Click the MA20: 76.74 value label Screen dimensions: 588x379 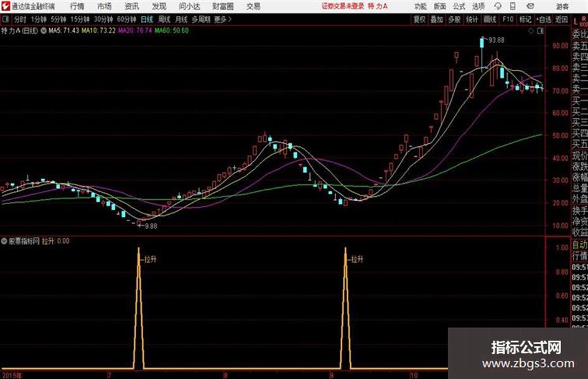click(x=135, y=30)
